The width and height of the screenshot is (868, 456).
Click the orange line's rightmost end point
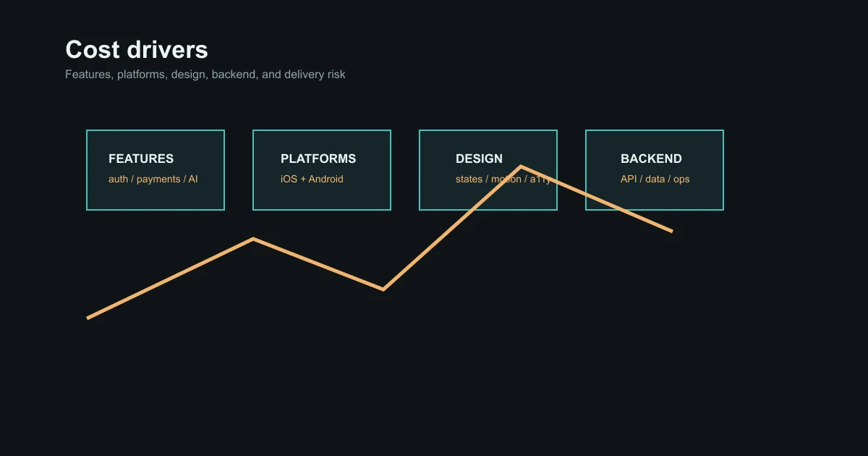[672, 231]
